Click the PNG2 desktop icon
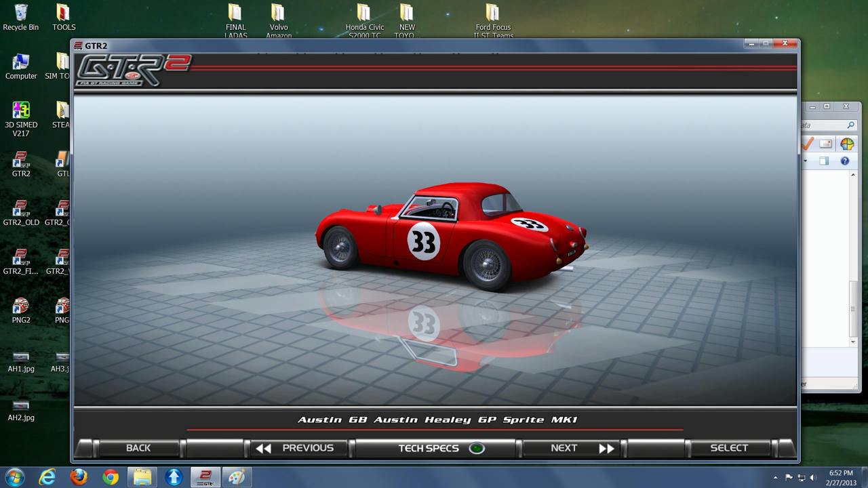The image size is (868, 488). (x=21, y=310)
